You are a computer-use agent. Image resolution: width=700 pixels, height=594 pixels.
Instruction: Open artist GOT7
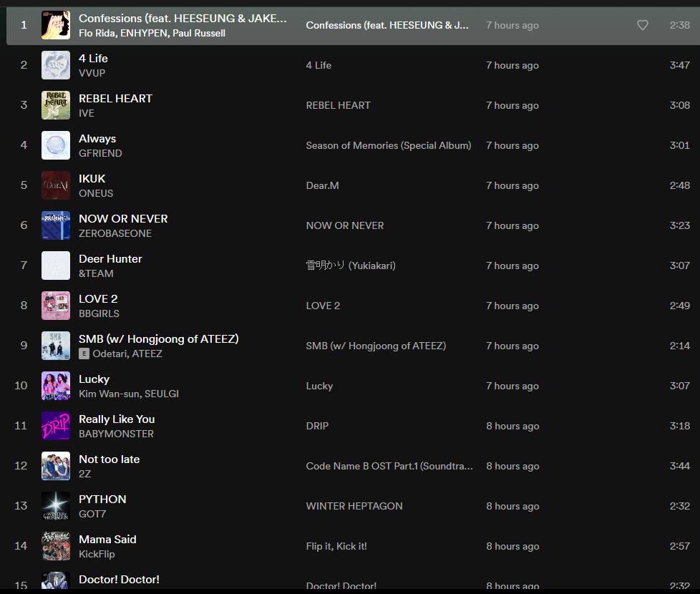pos(92,514)
